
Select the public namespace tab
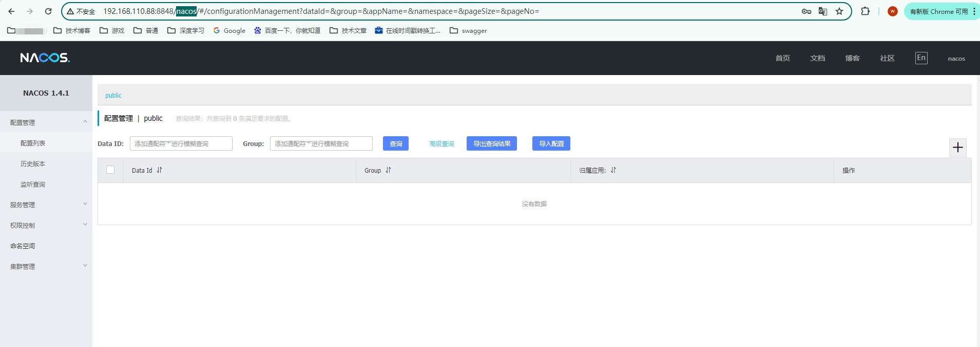pos(113,96)
